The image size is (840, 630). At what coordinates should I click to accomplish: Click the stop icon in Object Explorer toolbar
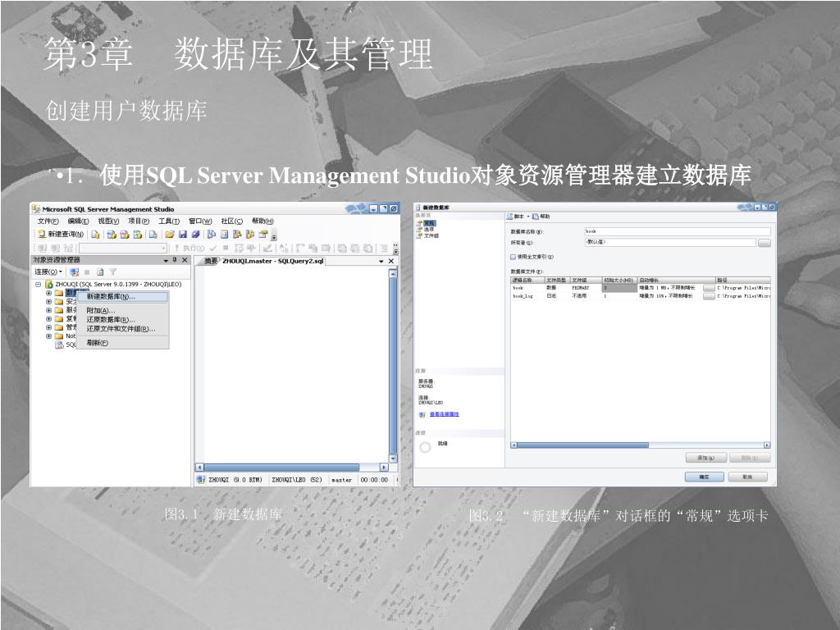87,272
